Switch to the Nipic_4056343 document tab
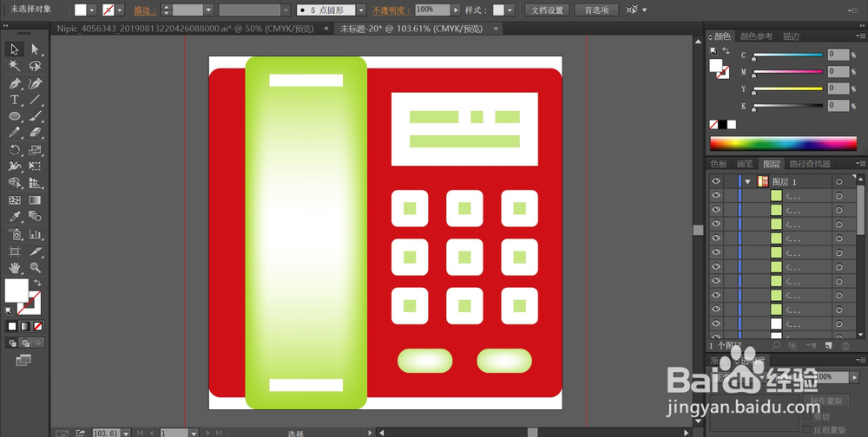This screenshot has width=868, height=437. (186, 29)
